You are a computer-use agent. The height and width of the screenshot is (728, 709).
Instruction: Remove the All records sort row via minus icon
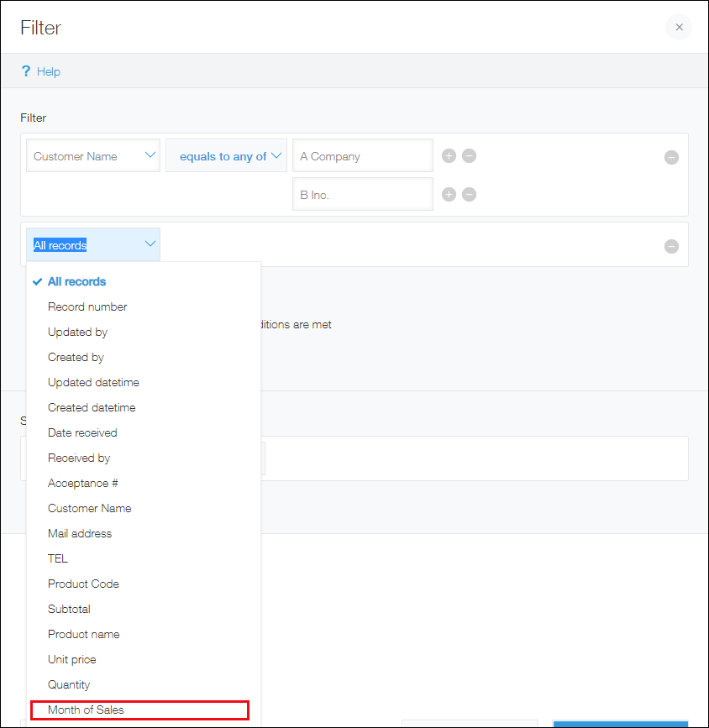[x=671, y=246]
